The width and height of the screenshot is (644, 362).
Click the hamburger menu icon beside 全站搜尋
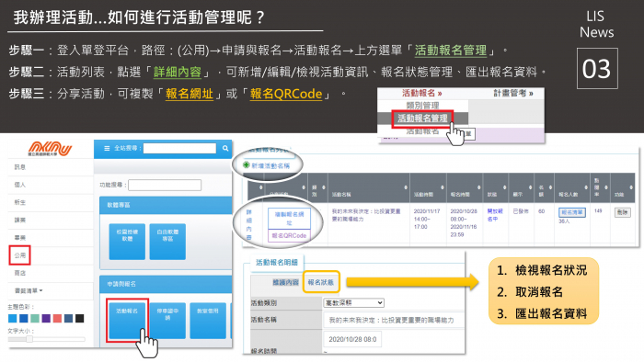tap(107, 149)
